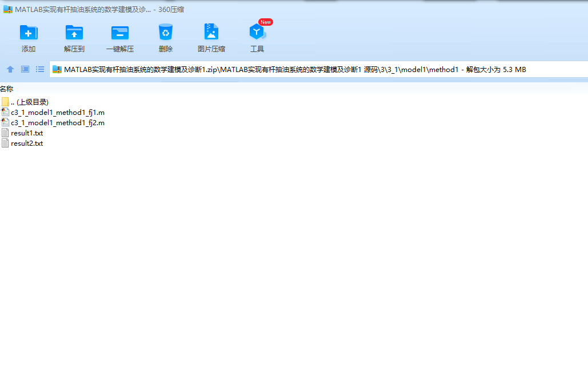Click the archive icon in path bar
The width and height of the screenshot is (588, 379).
tap(57, 69)
